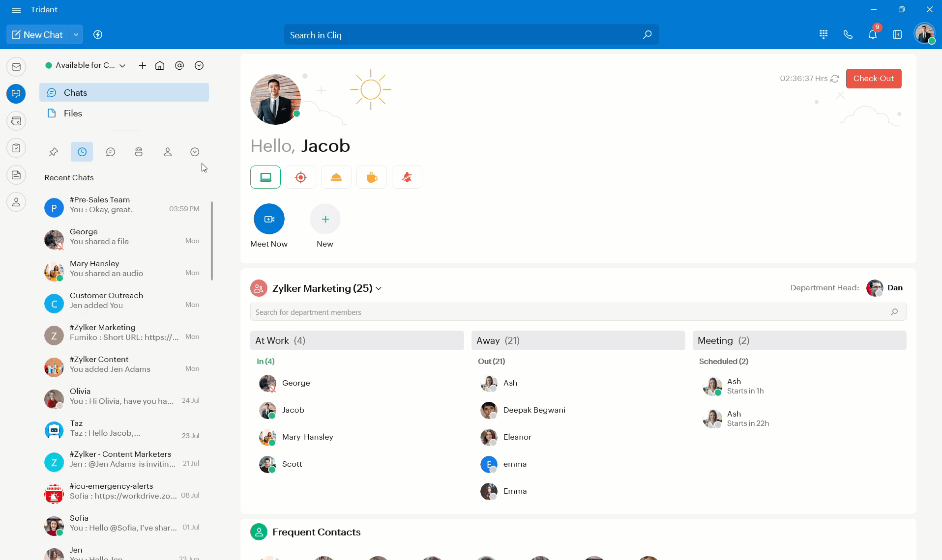Click the home icon in chat panel
This screenshot has height=560, width=942.
pyautogui.click(x=160, y=65)
